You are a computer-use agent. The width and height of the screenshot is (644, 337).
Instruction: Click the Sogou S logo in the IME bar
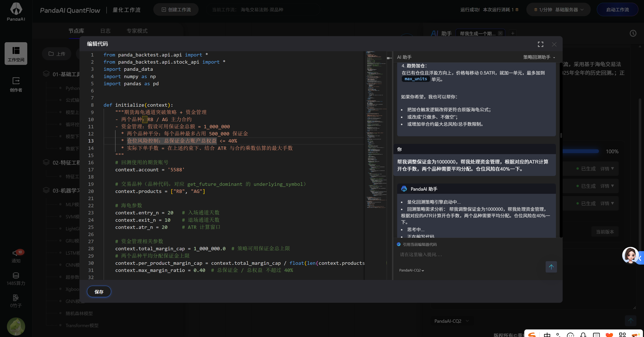(x=532, y=334)
